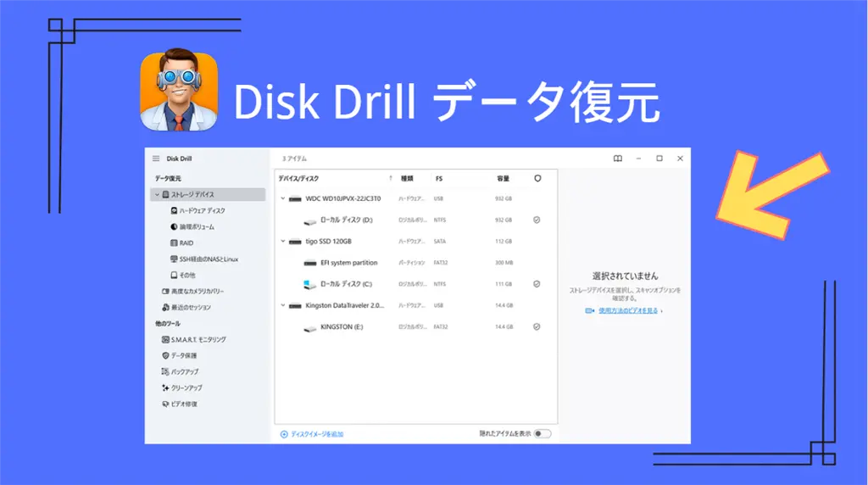Collapse the tigo SSD 120GB disk
The height and width of the screenshot is (485, 868).
283,241
